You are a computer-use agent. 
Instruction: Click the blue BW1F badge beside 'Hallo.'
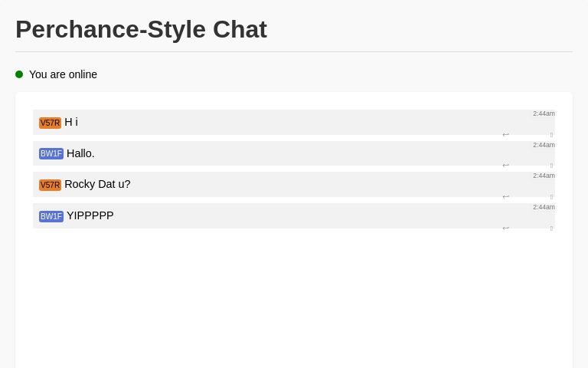pyautogui.click(x=51, y=153)
